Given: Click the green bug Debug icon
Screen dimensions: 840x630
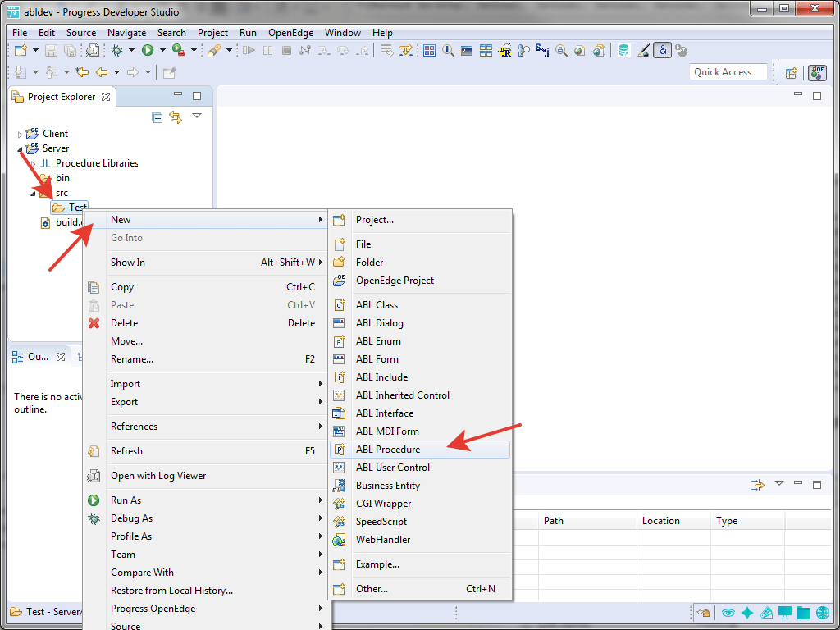Looking at the screenshot, I should tap(116, 50).
